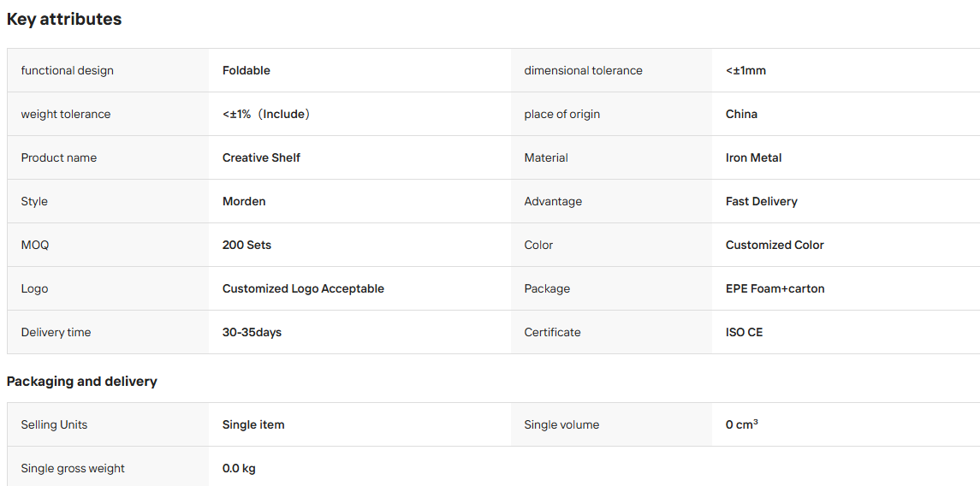Click the China origin value
The height and width of the screenshot is (486, 980).
coord(741,115)
